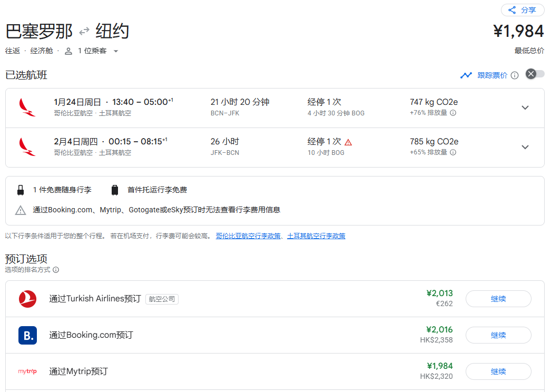Click the baggage warning triangle icon
Viewport: 551px width, 392px height.
pos(21,210)
